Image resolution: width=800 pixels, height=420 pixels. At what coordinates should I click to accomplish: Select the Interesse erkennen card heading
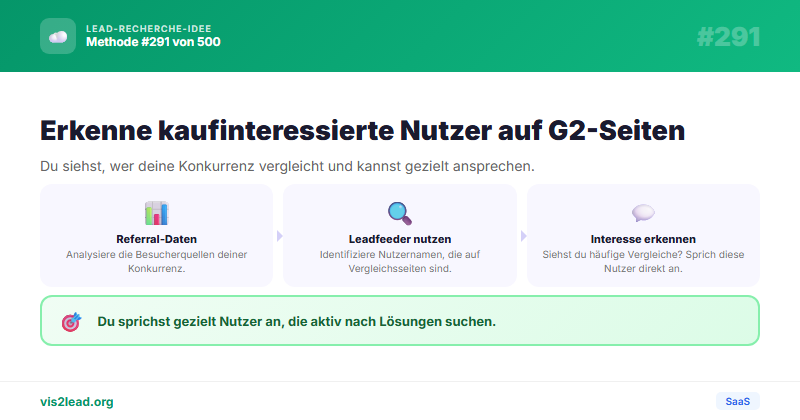tap(643, 239)
